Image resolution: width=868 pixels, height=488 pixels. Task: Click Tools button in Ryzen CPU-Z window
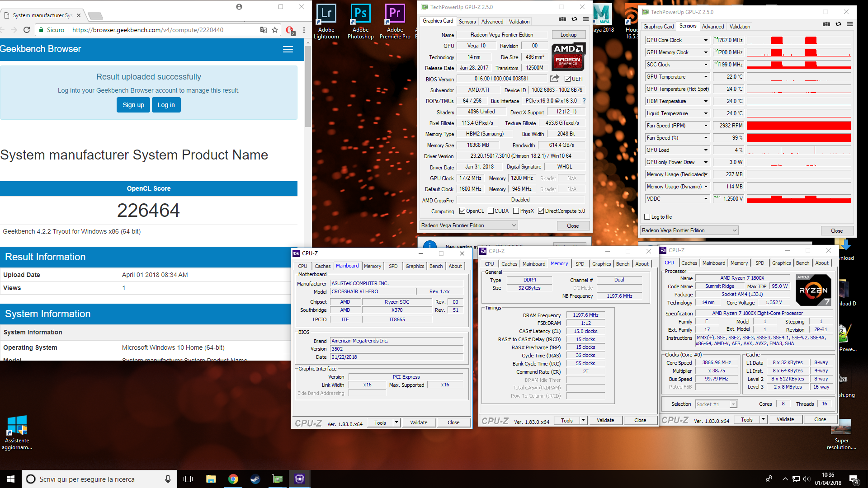tap(747, 419)
